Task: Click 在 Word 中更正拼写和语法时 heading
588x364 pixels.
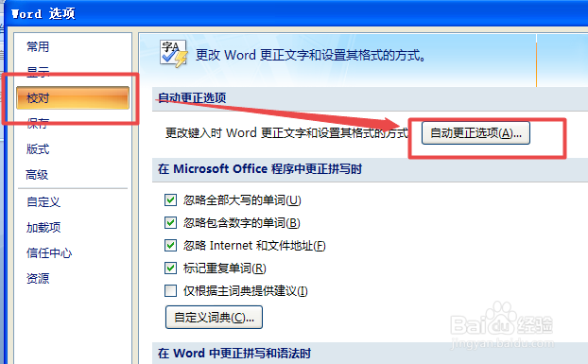Action: point(234,354)
